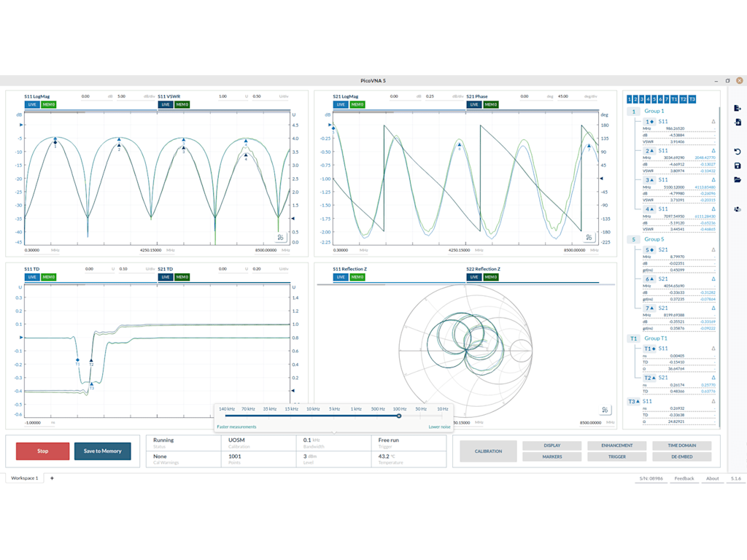
Task: Toggle LIVE trace for S11 TD
Action: tap(32, 277)
